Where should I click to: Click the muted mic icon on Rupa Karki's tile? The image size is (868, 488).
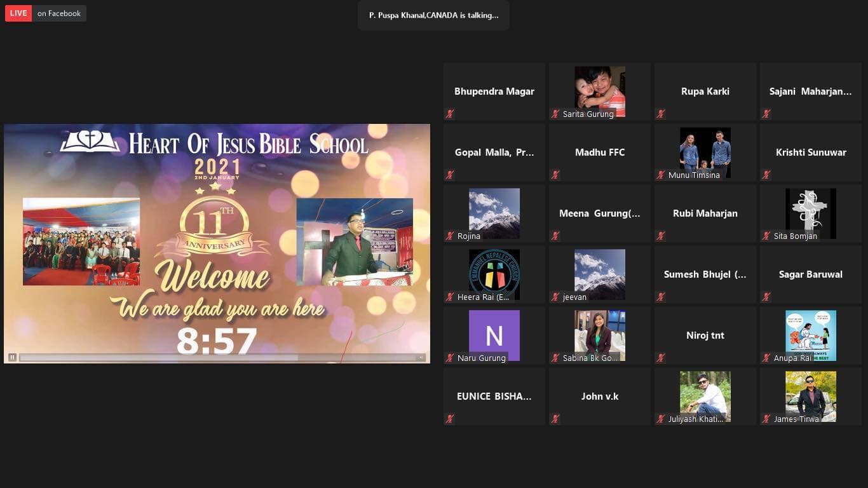[661, 114]
